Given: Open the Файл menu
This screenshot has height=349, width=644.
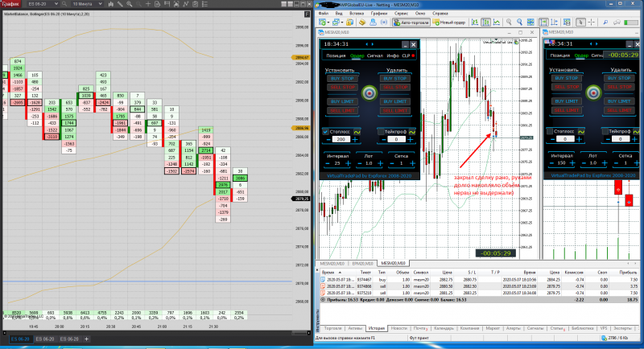Looking at the screenshot, I should [324, 13].
